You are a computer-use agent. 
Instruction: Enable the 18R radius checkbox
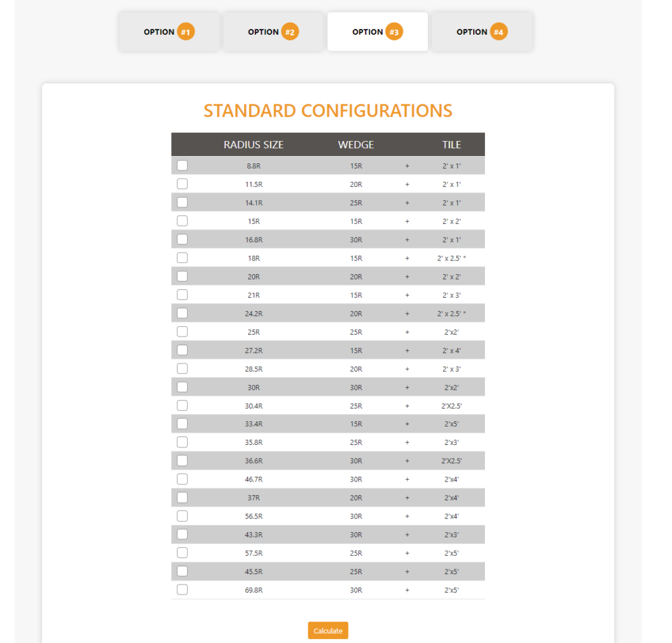click(182, 258)
